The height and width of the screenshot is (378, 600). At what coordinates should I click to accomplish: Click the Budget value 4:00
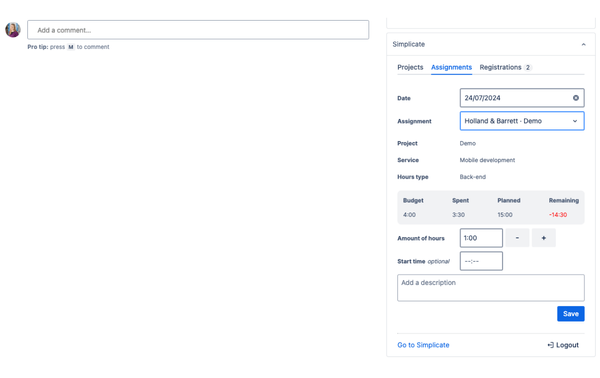tap(409, 215)
